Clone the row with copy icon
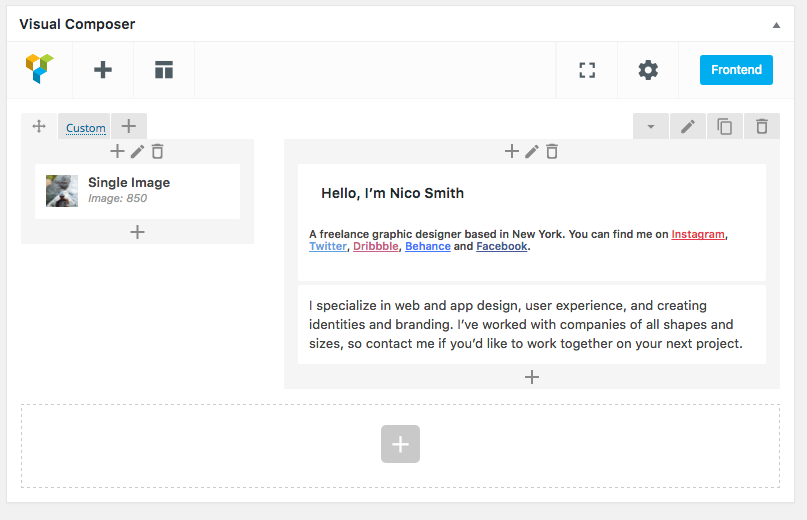This screenshot has width=807, height=520. coord(725,126)
